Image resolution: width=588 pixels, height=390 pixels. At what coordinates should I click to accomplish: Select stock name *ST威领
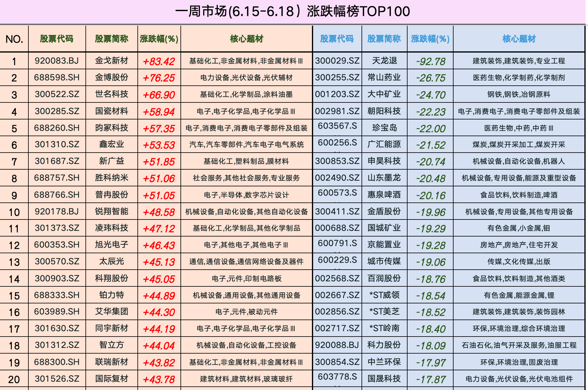tap(384, 295)
